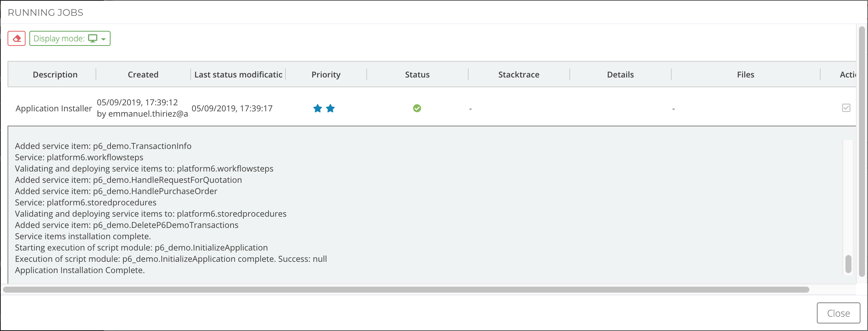Click the log output scrollbar thumb

pos(848,264)
